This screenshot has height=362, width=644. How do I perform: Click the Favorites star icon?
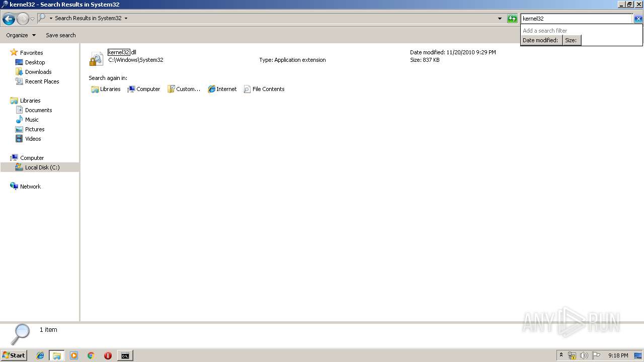[14, 52]
